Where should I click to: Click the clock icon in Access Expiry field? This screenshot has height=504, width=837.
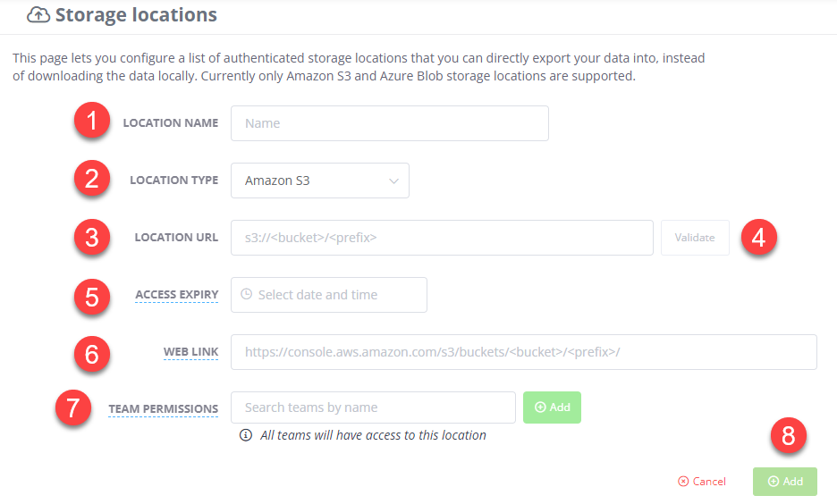(247, 294)
